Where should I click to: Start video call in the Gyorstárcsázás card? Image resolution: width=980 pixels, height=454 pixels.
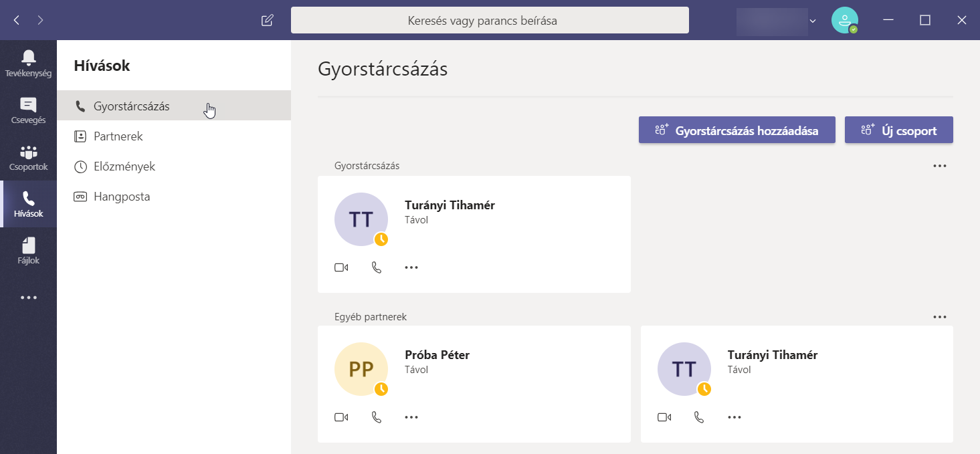[x=341, y=267]
